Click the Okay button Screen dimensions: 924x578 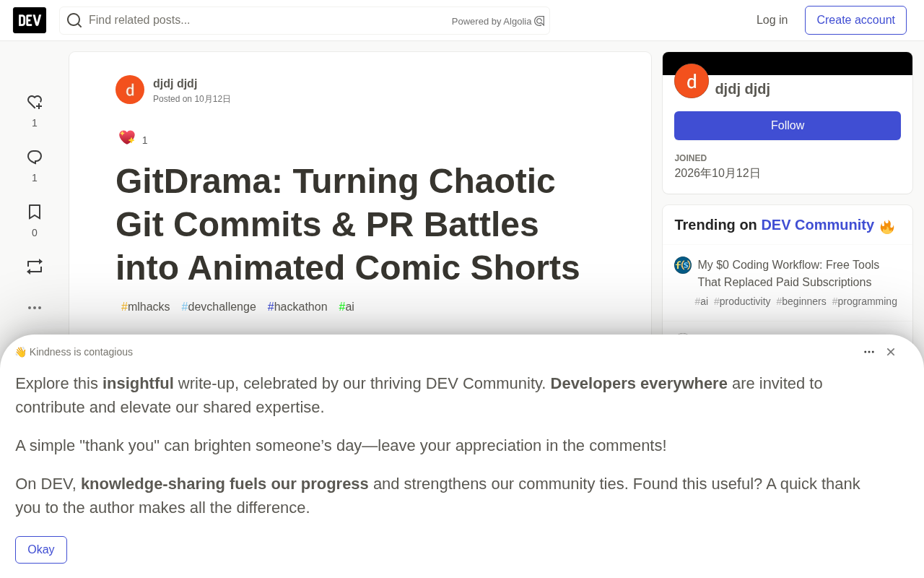click(x=41, y=550)
